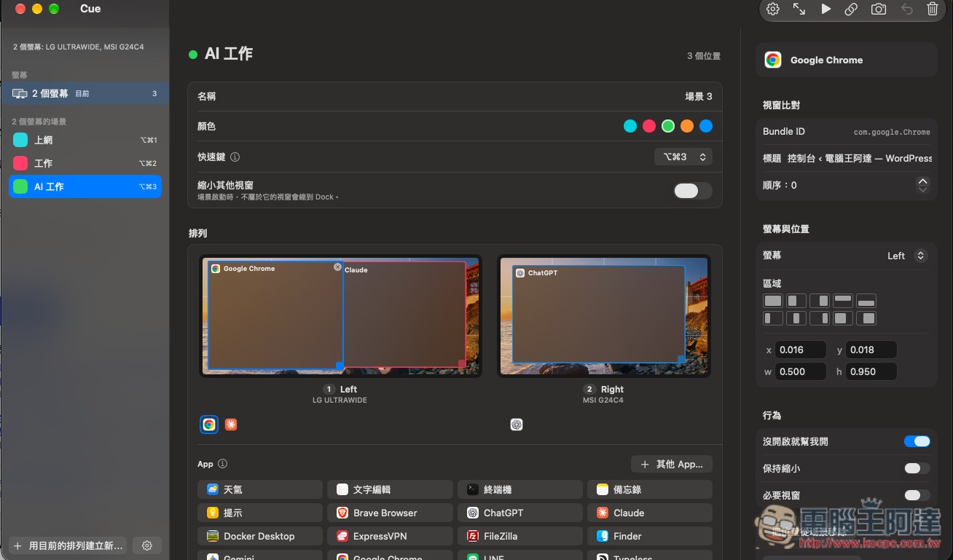Viewport: 953px width, 560px height.
Task: Click the y position field
Action: 871,350
